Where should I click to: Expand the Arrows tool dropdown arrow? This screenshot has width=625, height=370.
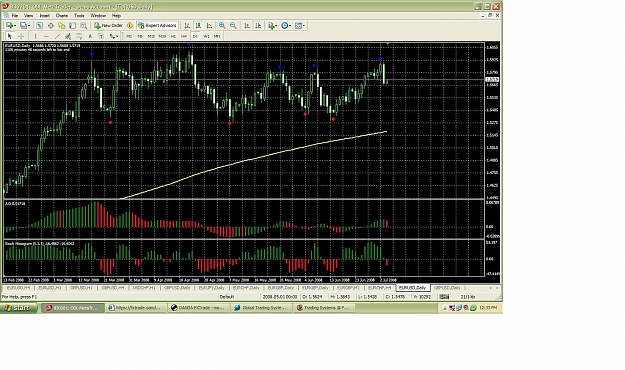(x=118, y=37)
